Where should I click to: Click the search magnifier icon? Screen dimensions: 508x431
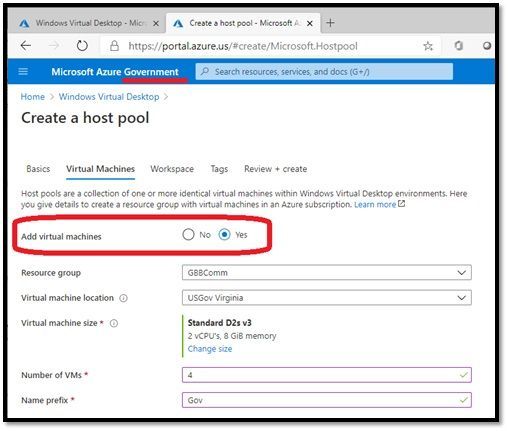coord(205,71)
